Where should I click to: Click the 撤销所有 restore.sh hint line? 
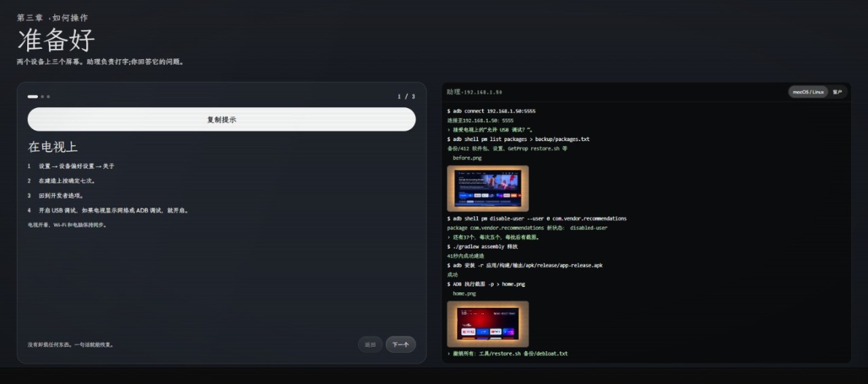(x=507, y=353)
